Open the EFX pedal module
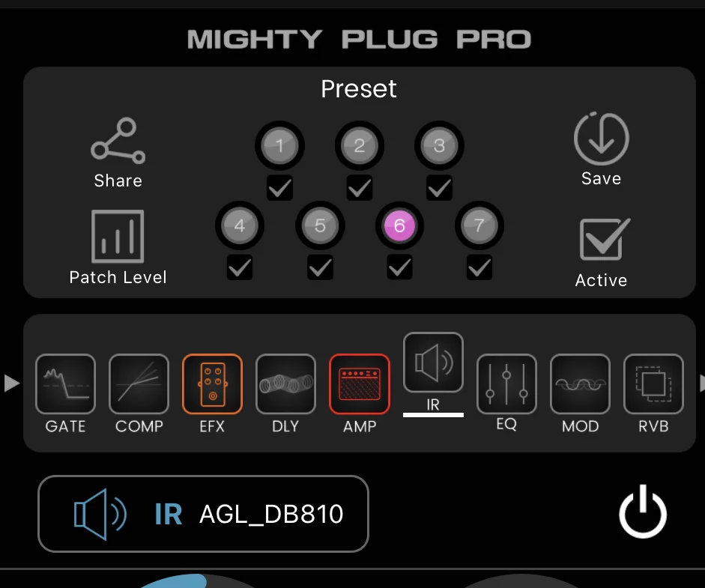 [212, 384]
